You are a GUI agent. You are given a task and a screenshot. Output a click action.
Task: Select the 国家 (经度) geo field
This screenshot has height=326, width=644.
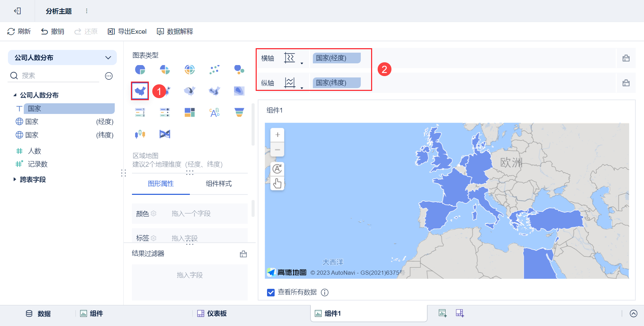click(64, 122)
